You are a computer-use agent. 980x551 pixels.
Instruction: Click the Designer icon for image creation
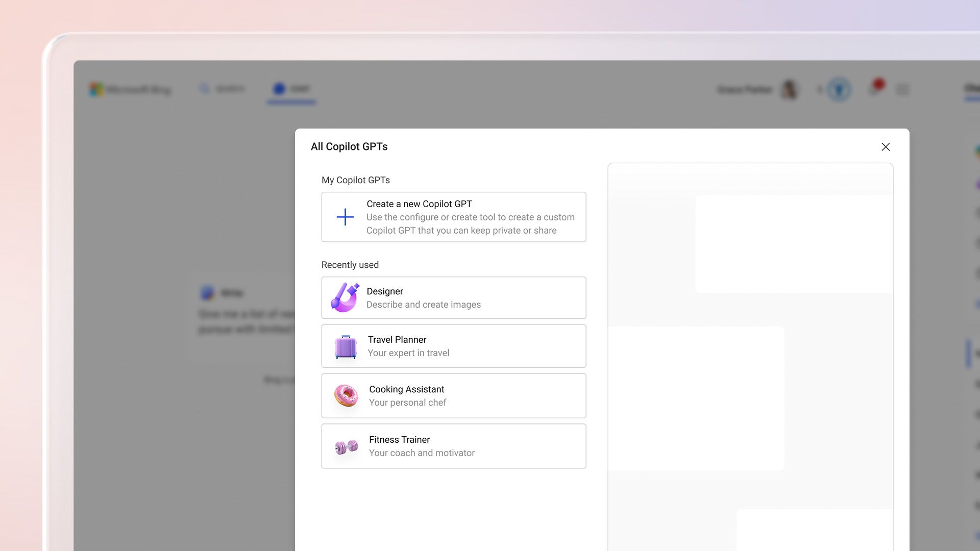[x=345, y=297]
